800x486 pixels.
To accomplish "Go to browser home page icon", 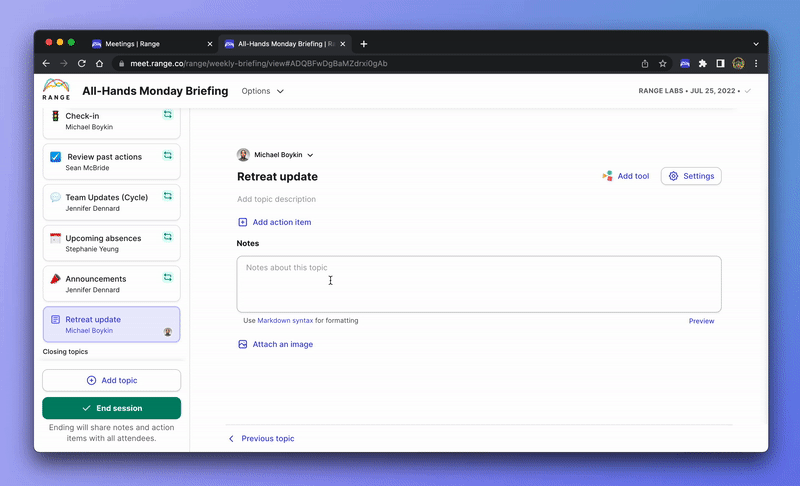I will (99, 63).
